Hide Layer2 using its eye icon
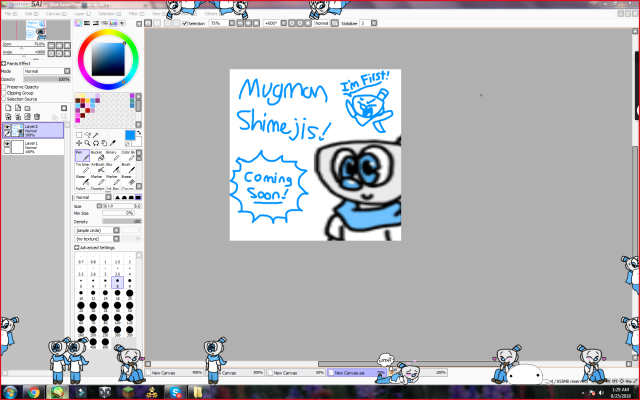640x400 pixels. coord(7,127)
